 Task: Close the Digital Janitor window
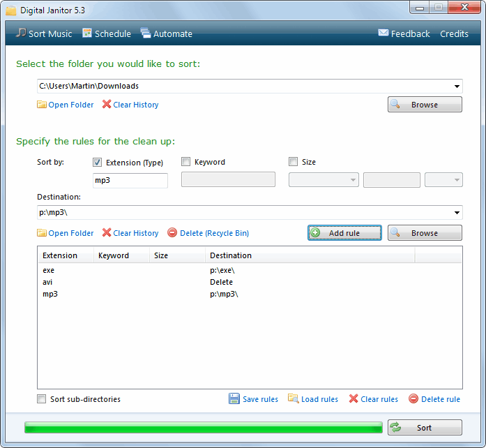[464, 8]
